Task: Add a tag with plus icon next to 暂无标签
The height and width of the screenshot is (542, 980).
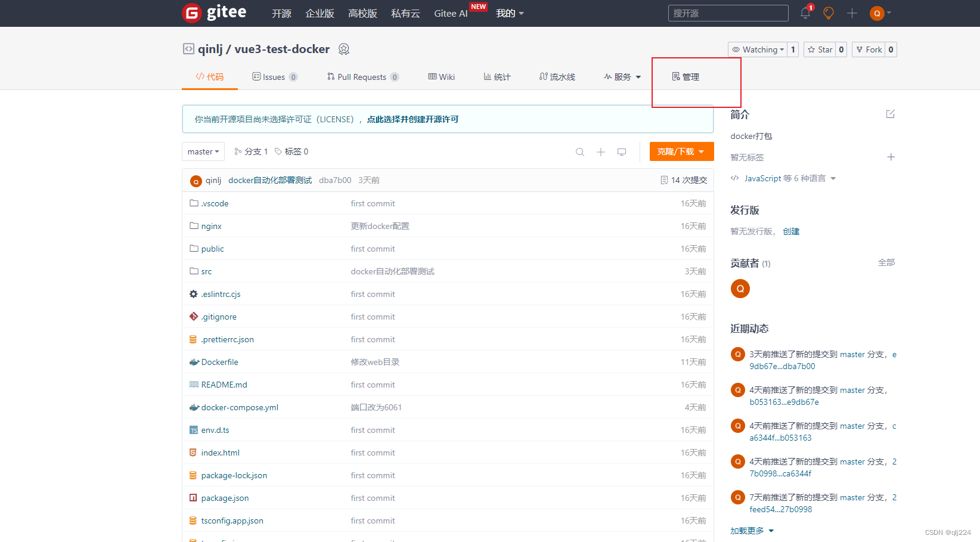Action: point(891,157)
